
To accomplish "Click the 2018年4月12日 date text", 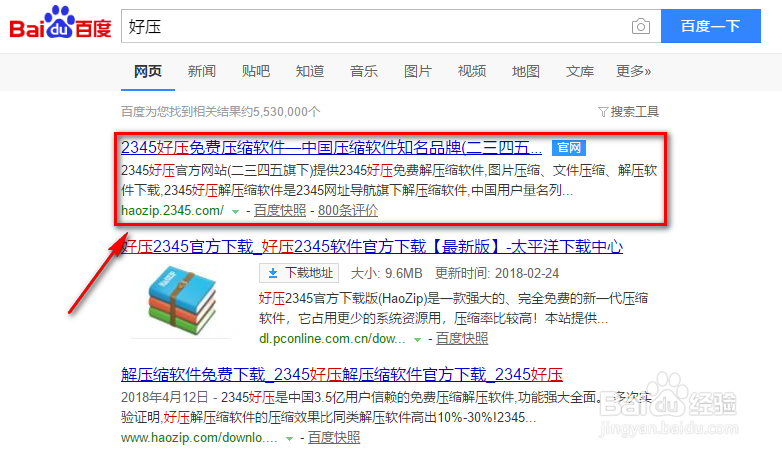I will point(164,397).
